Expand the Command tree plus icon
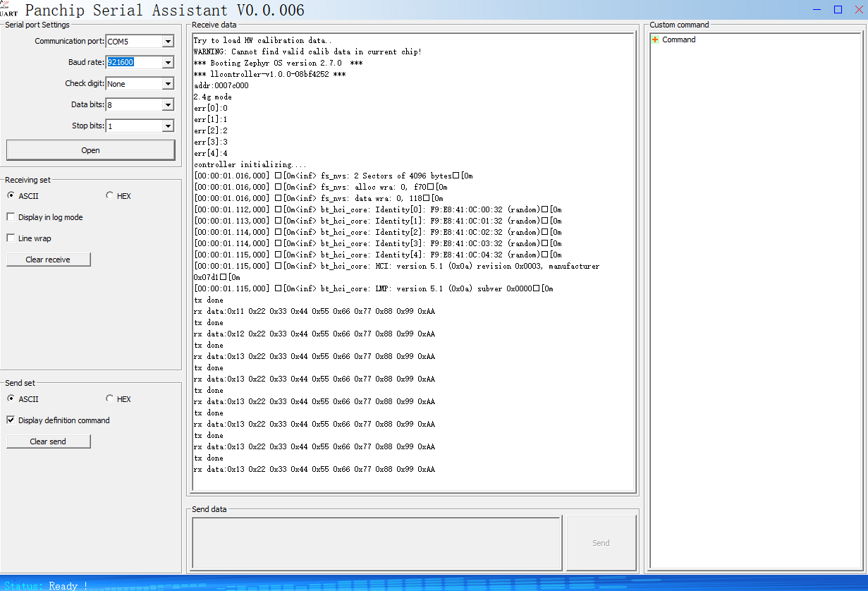The height and width of the screenshot is (591, 868). tap(655, 39)
